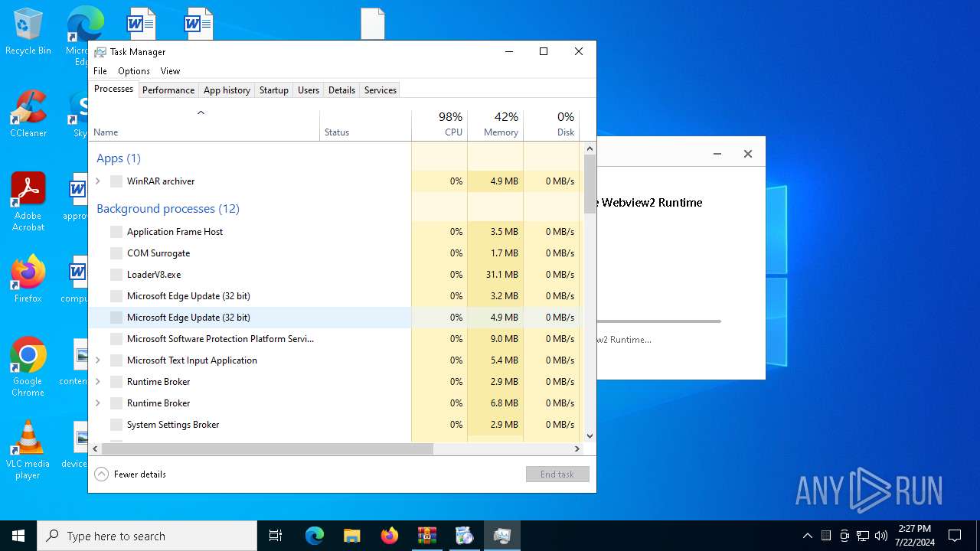Select the System Settings Broker row
The image size is (980, 551).
[x=336, y=425]
